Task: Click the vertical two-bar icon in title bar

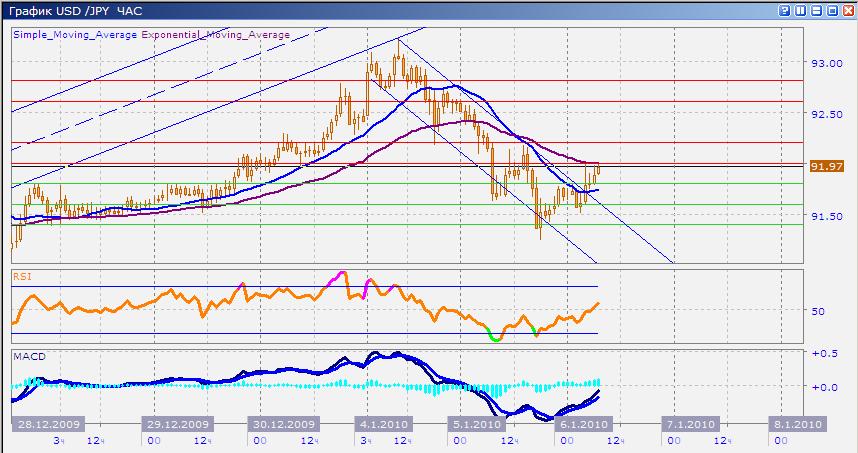Action: pyautogui.click(x=801, y=10)
